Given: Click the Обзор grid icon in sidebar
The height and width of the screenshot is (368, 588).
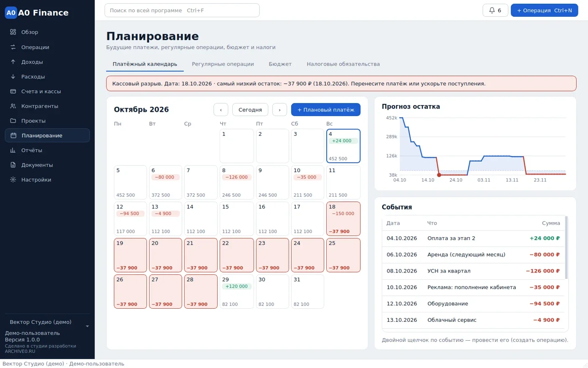Looking at the screenshot, I should coord(13,32).
